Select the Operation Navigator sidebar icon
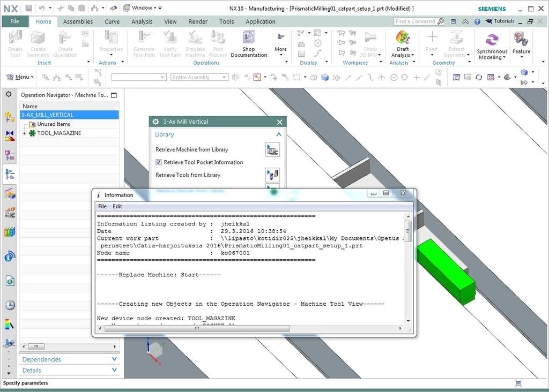549x392 pixels. click(x=10, y=174)
